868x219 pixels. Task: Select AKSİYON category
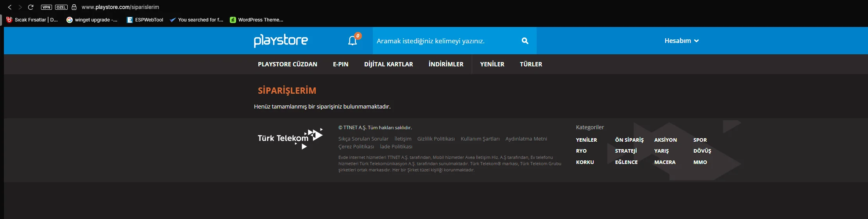coord(666,140)
